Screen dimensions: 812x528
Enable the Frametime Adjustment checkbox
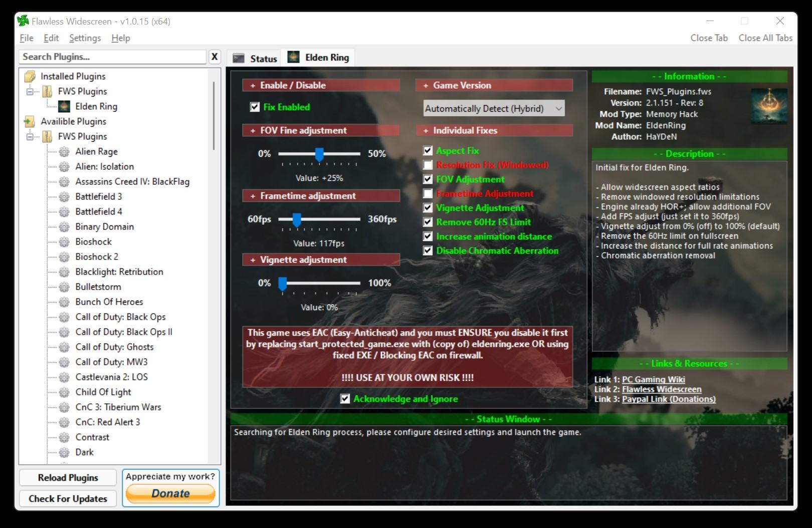click(428, 193)
